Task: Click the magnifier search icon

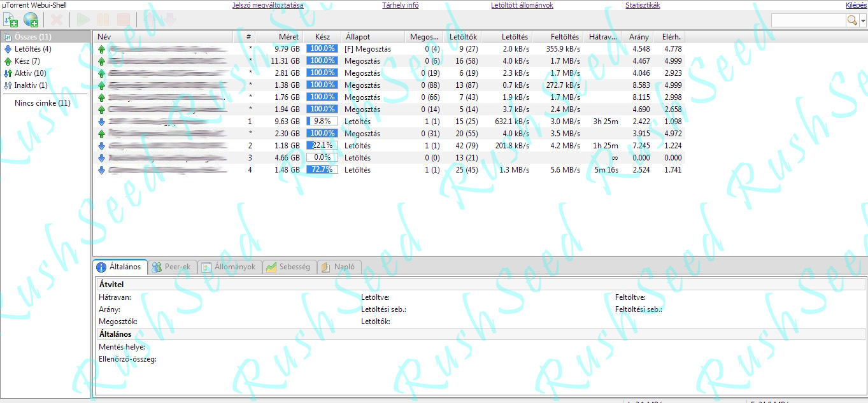Action: [852, 21]
